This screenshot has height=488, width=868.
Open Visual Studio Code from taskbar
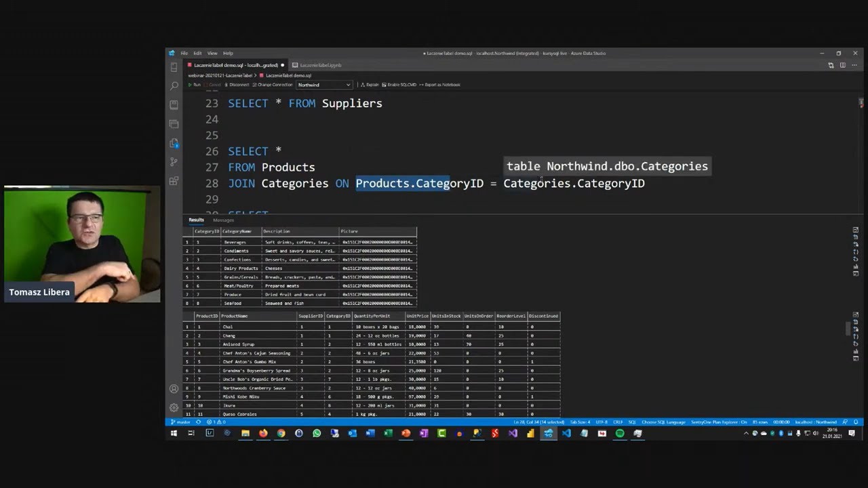tap(566, 433)
